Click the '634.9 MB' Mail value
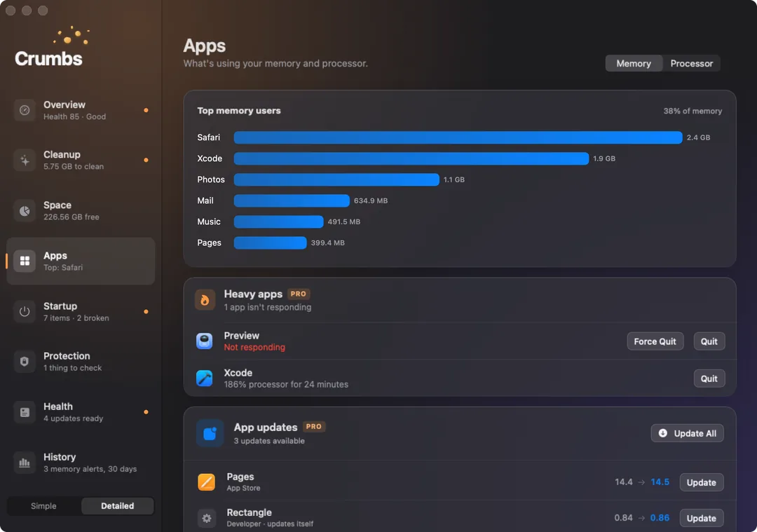Image resolution: width=757 pixels, height=532 pixels. pyautogui.click(x=370, y=200)
